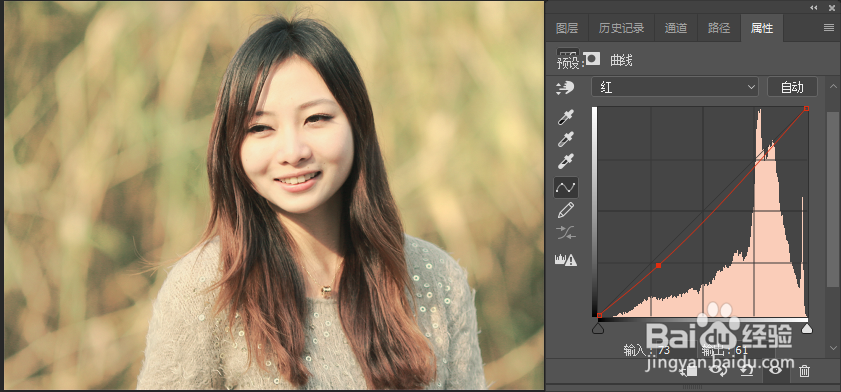Delete this adjustment layer
This screenshot has width=841, height=392.
point(804,371)
